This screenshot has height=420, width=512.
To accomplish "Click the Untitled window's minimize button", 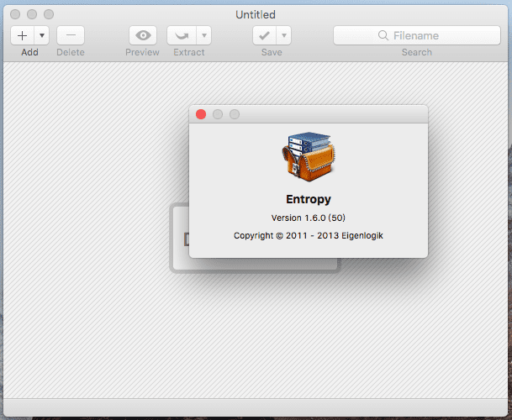I will (x=32, y=14).
